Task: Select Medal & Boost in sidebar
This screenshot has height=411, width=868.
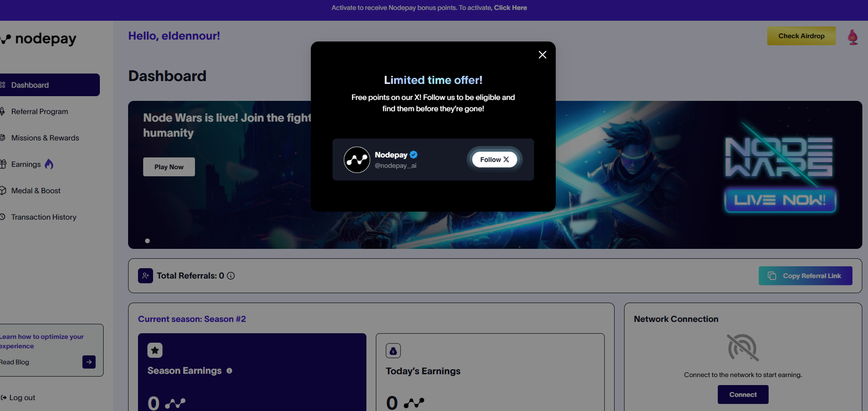Action: point(36,191)
